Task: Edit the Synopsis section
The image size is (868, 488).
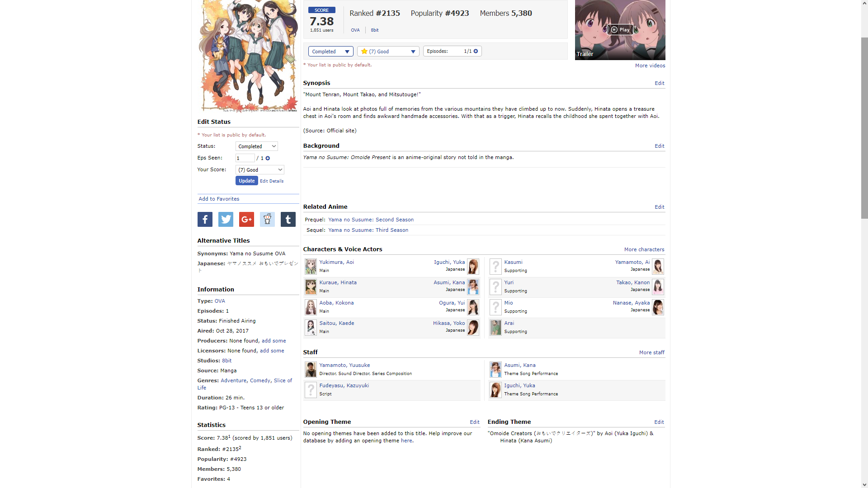Action: coord(660,83)
